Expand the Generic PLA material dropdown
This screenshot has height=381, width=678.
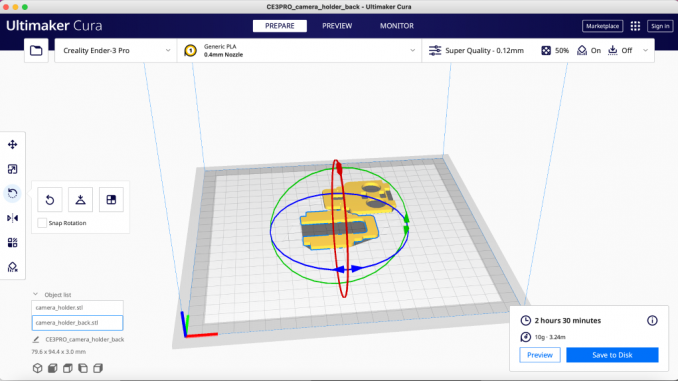coord(299,51)
